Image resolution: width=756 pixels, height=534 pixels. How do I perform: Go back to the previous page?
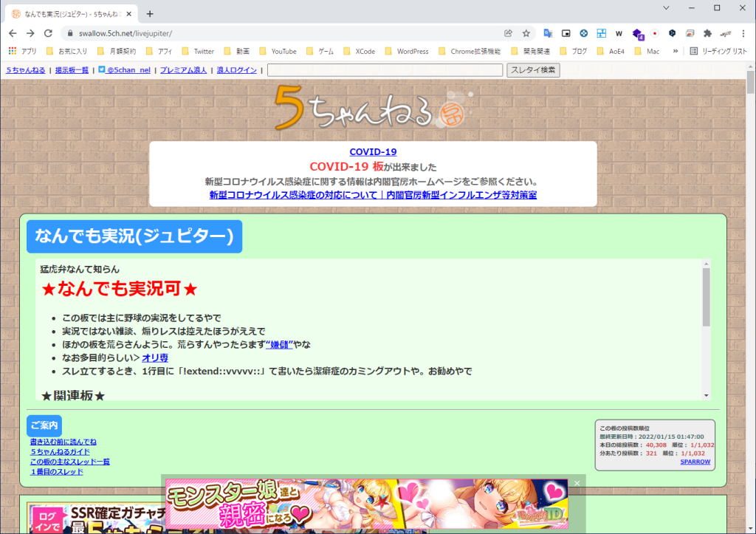coord(13,33)
